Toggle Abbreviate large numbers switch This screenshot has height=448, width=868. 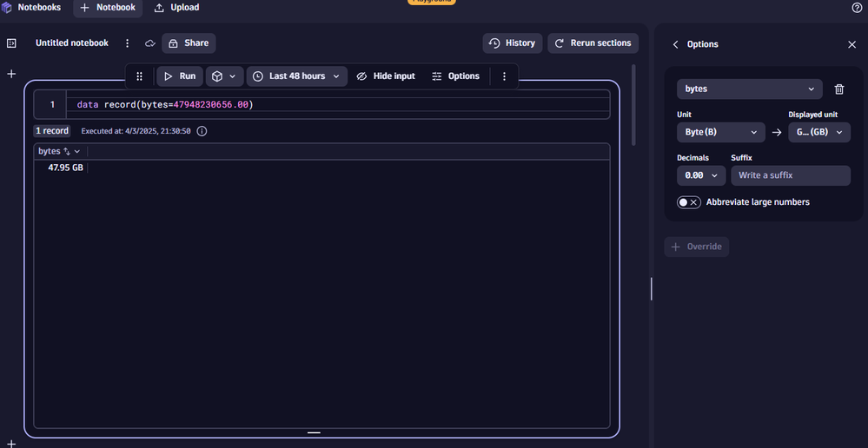point(689,202)
